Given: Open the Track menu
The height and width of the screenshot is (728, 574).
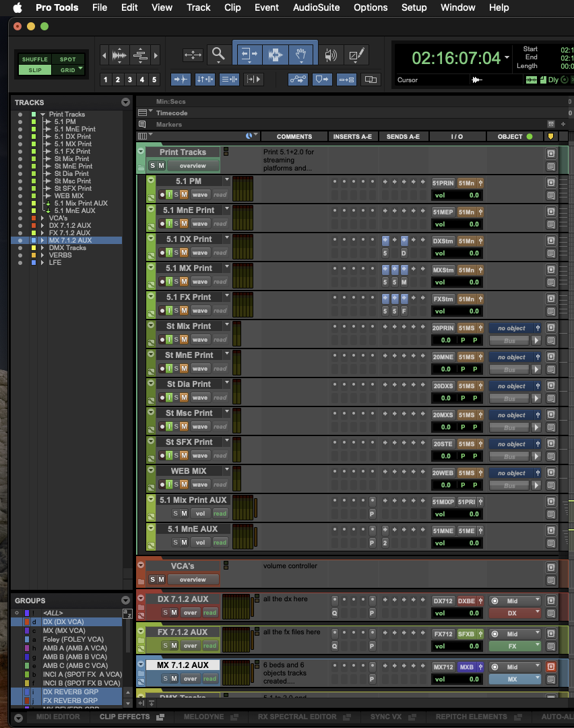Looking at the screenshot, I should tap(199, 7).
